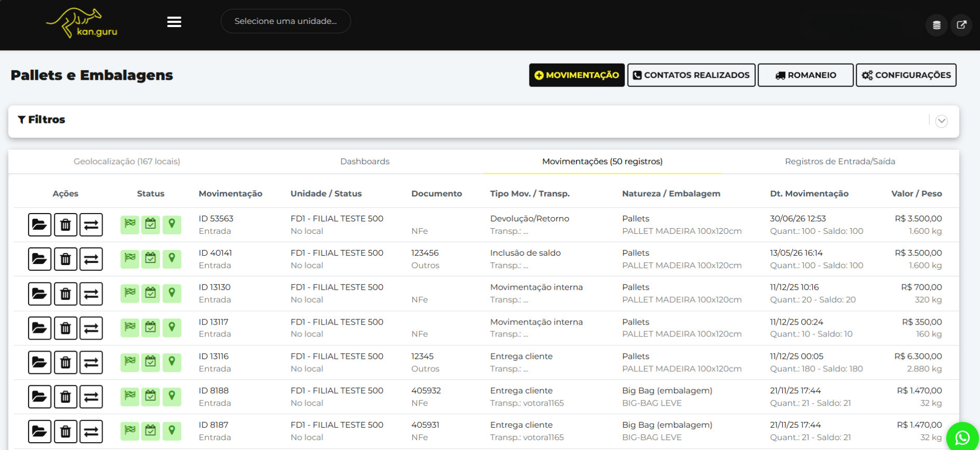Image resolution: width=980 pixels, height=450 pixels.
Task: Switch to Geolocalização (167 locais) tab
Action: tap(127, 161)
